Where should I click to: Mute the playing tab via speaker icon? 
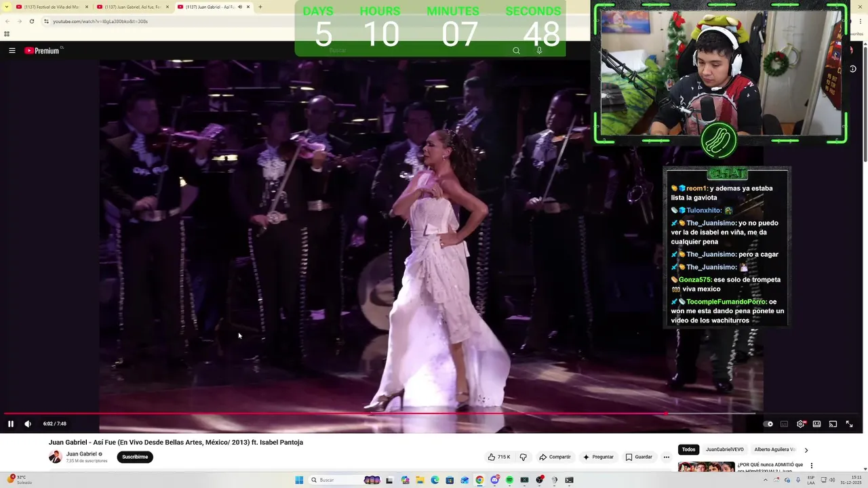coord(240,7)
